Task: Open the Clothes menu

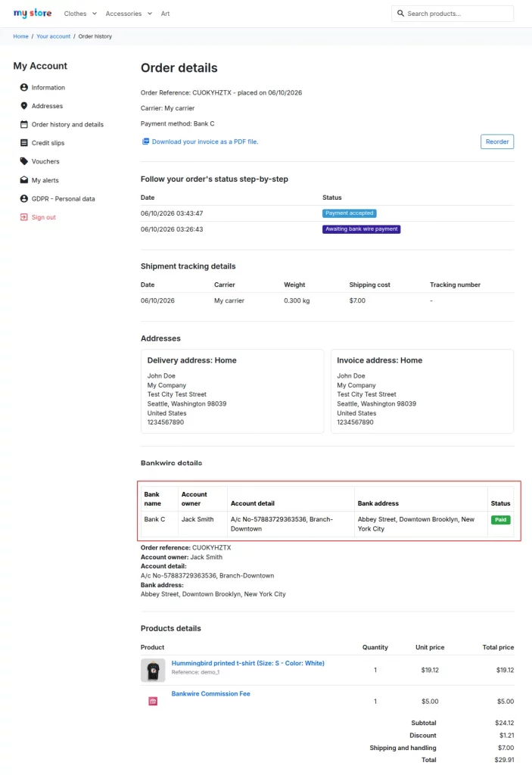Action: pyautogui.click(x=75, y=14)
